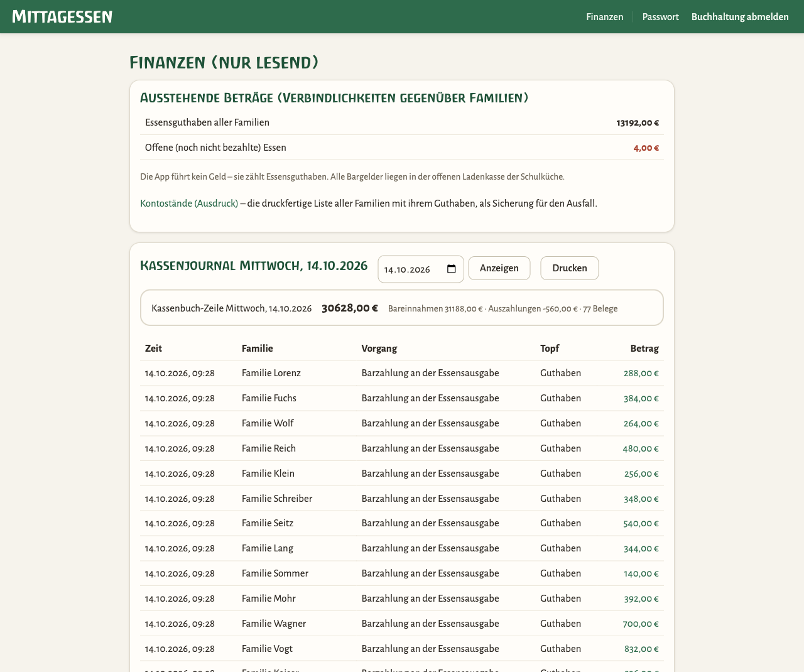Select the Familie Klein cell
Screen dimensions: 804x672
[x=268, y=474]
